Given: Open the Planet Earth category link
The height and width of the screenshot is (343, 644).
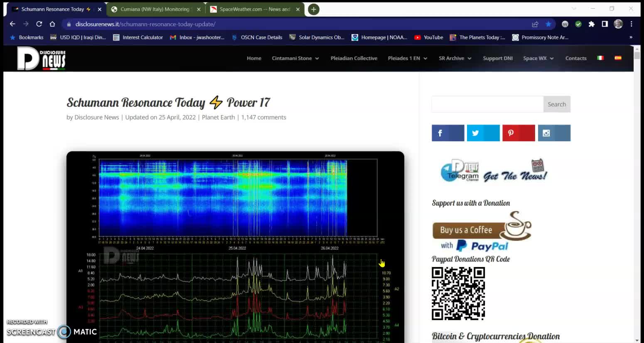Looking at the screenshot, I should [x=218, y=117].
